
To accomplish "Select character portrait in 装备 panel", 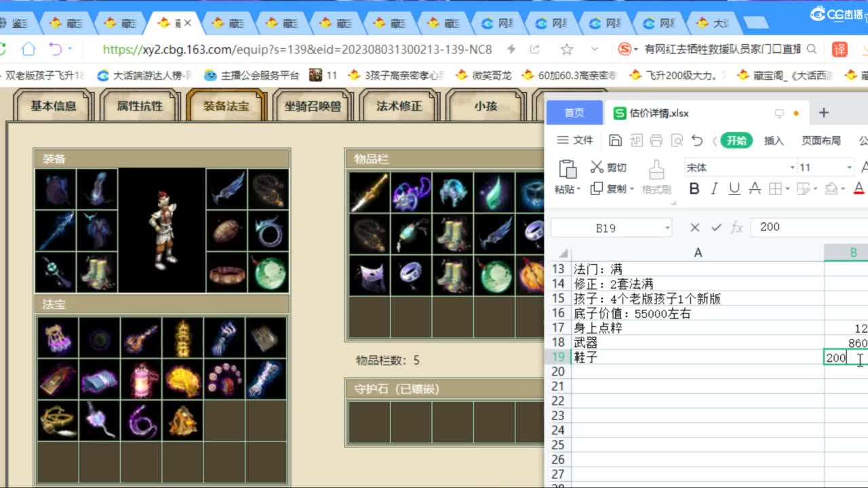I will point(162,230).
